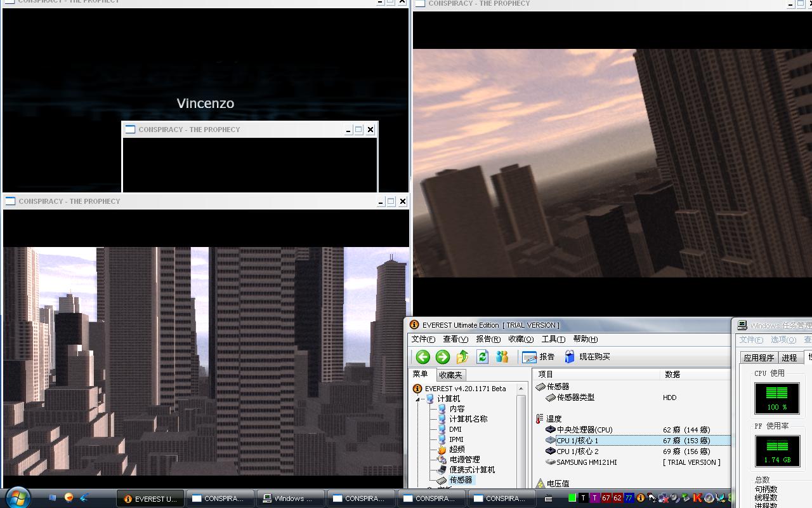Viewport: 812px width, 508px height.
Task: Click the 报告 report toolbar button
Action: [539, 357]
